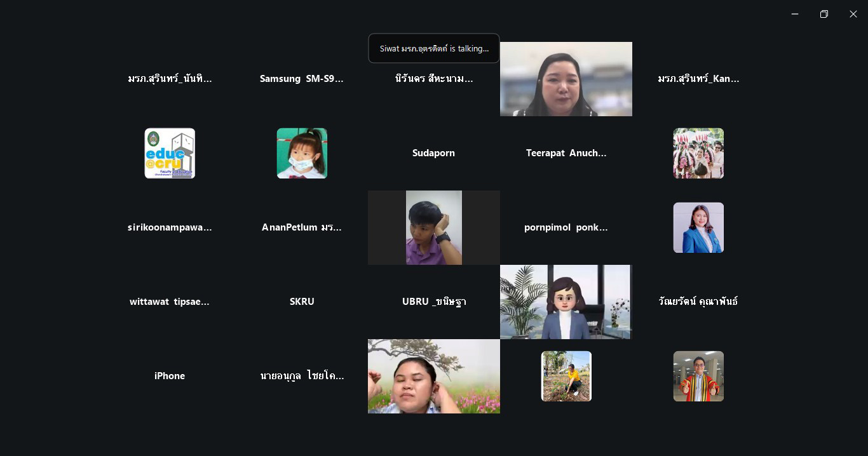Open the flower garland group photo tile

click(698, 153)
